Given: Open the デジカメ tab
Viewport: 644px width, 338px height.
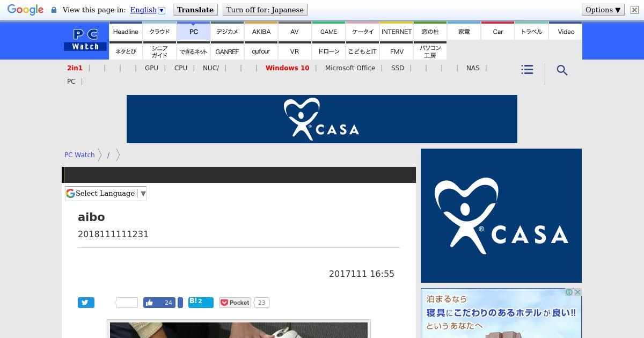Looking at the screenshot, I should 227,32.
